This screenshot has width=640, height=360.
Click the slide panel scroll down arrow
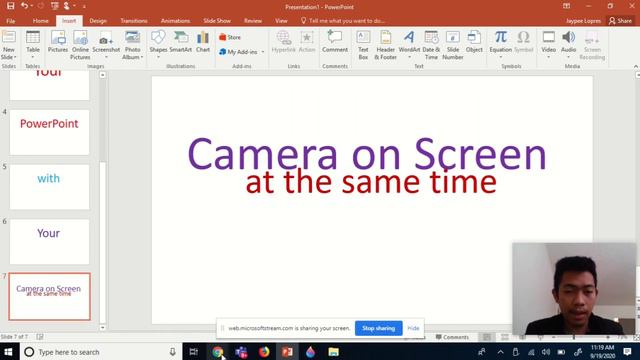(x=102, y=327)
